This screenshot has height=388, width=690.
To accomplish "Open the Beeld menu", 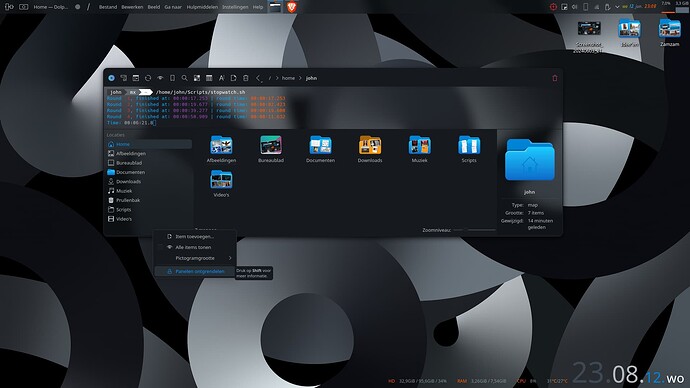I will point(154,7).
